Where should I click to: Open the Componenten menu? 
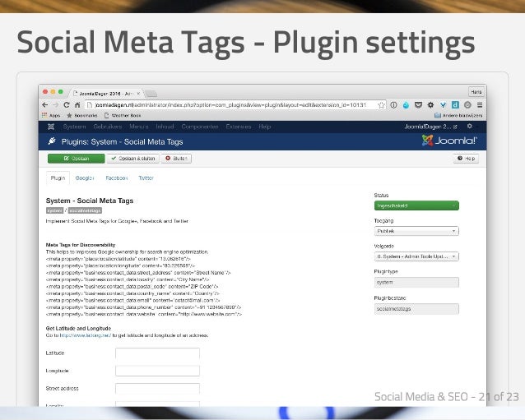[200, 127]
